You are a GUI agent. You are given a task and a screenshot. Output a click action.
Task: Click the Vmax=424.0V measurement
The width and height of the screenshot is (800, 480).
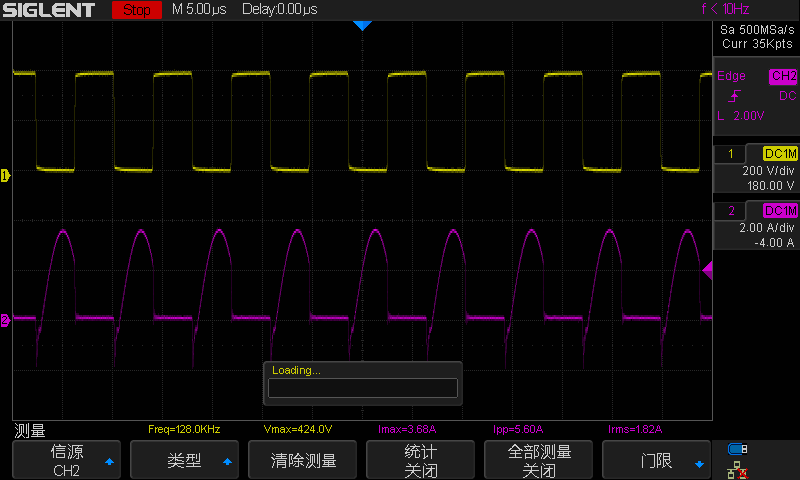point(298,430)
